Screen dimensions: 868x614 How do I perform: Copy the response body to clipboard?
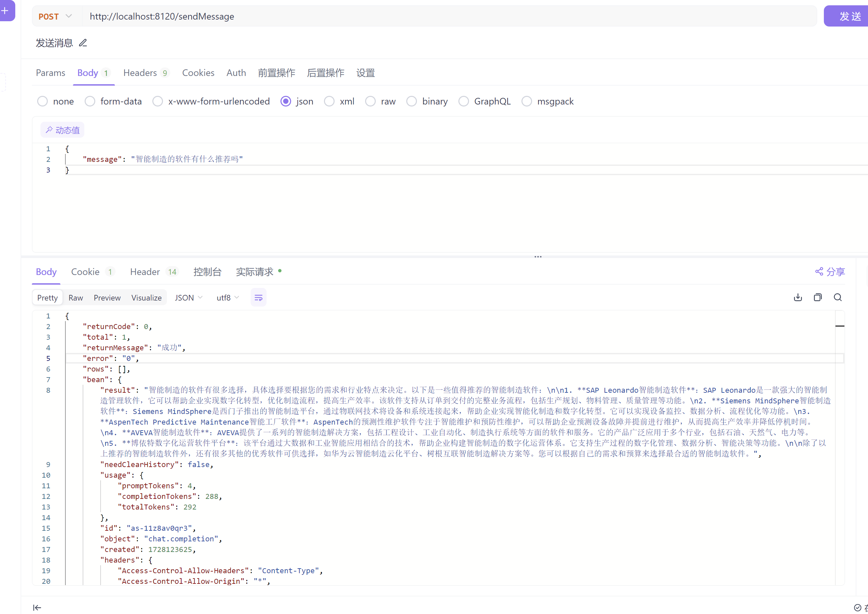(818, 297)
